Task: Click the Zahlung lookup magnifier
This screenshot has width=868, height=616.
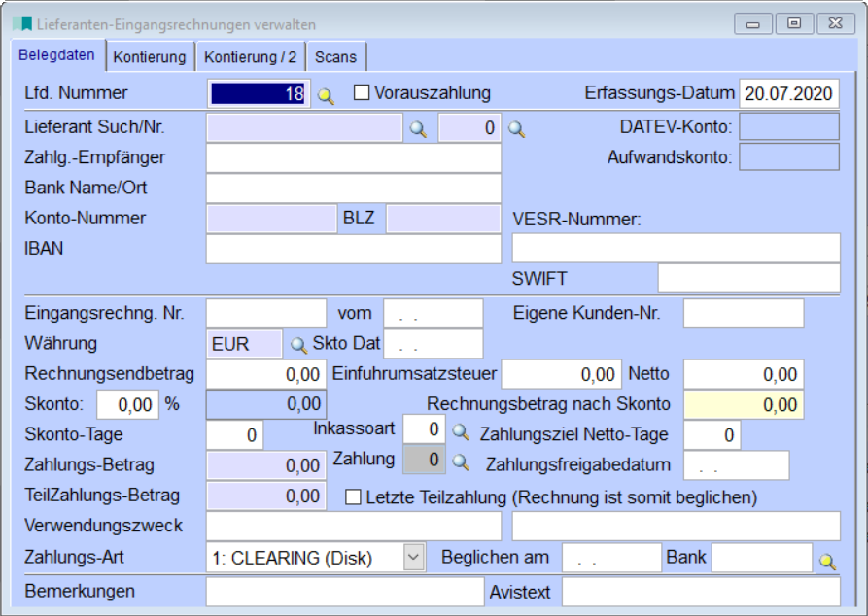Action: [x=462, y=462]
